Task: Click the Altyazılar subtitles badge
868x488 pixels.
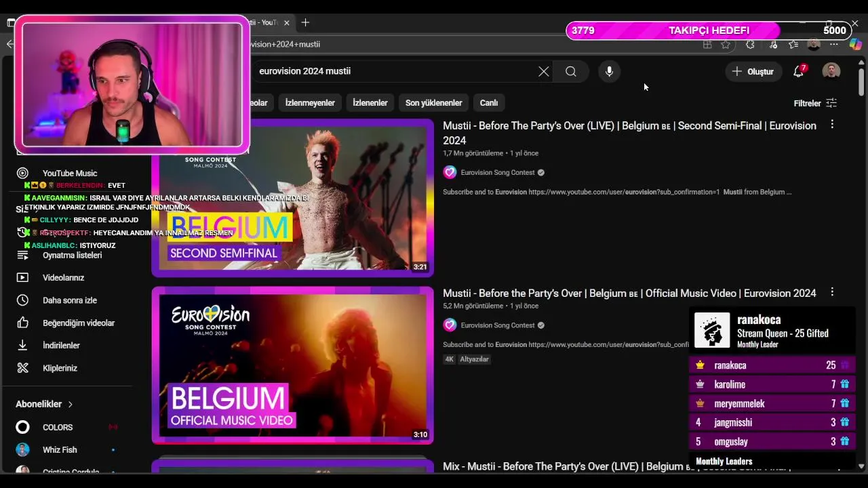Action: [x=475, y=359]
